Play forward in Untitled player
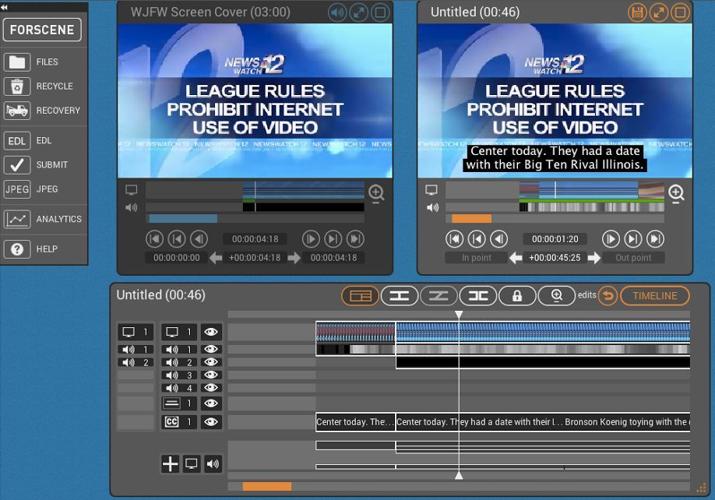715x500 pixels. 611,239
